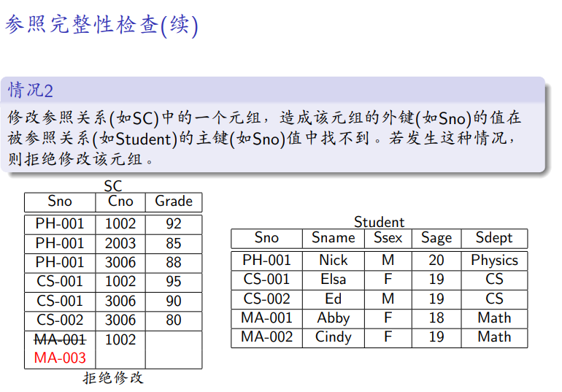Click the Sdept column header
Viewport: 562px width, 392px height.
pyautogui.click(x=494, y=238)
